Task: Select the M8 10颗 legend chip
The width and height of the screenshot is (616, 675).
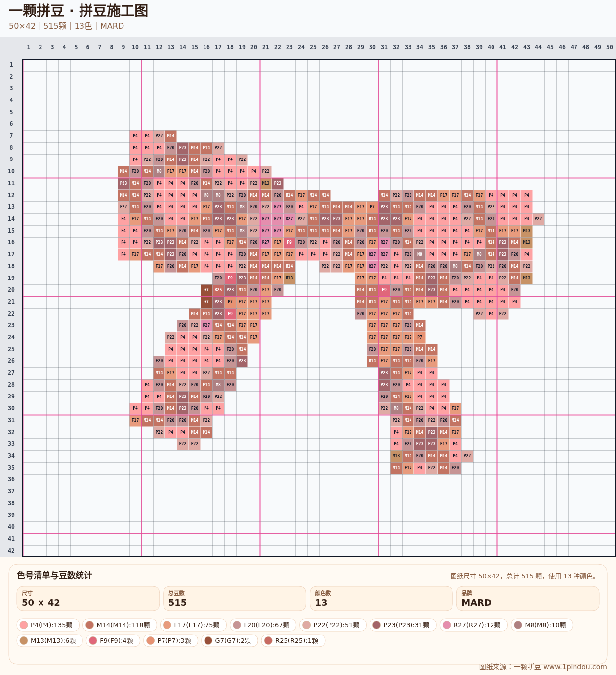Action: 542,625
